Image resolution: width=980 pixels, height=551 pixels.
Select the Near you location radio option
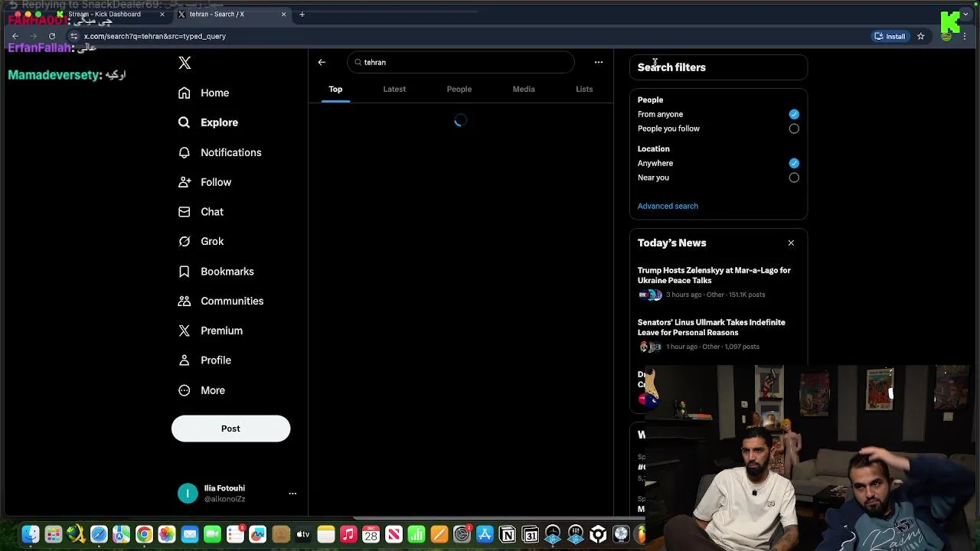point(794,178)
